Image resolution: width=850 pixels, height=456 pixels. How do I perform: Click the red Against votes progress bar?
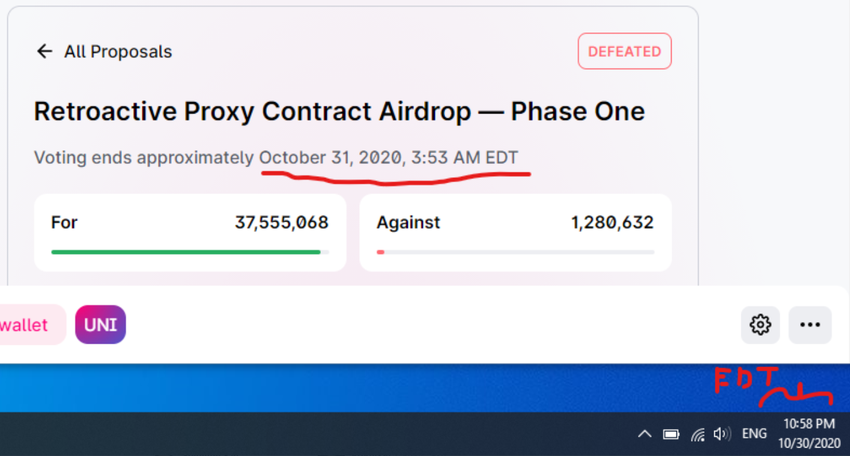(381, 252)
